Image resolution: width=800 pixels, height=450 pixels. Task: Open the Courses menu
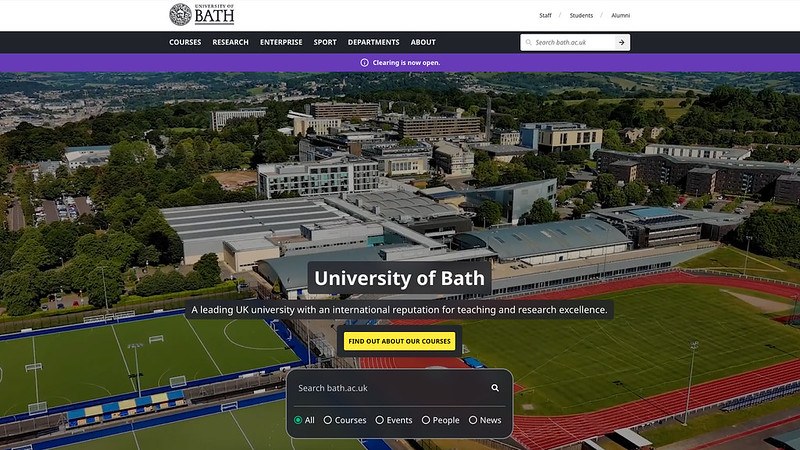(x=185, y=42)
